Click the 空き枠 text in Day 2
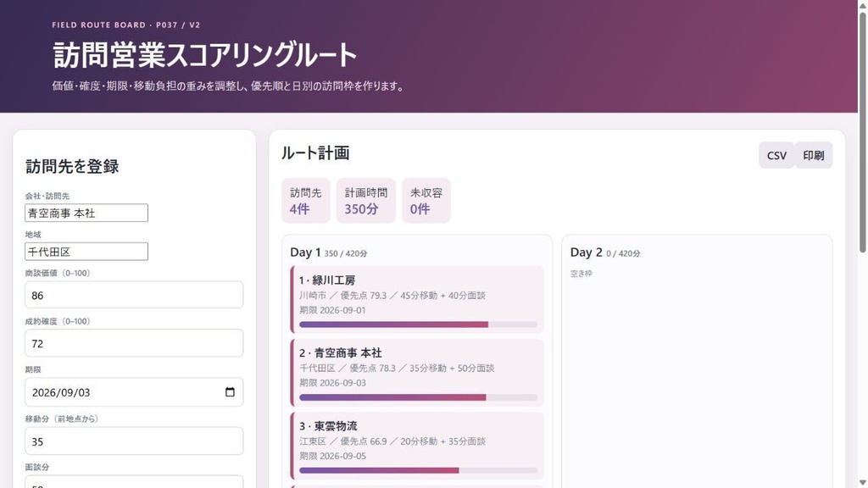 (581, 274)
